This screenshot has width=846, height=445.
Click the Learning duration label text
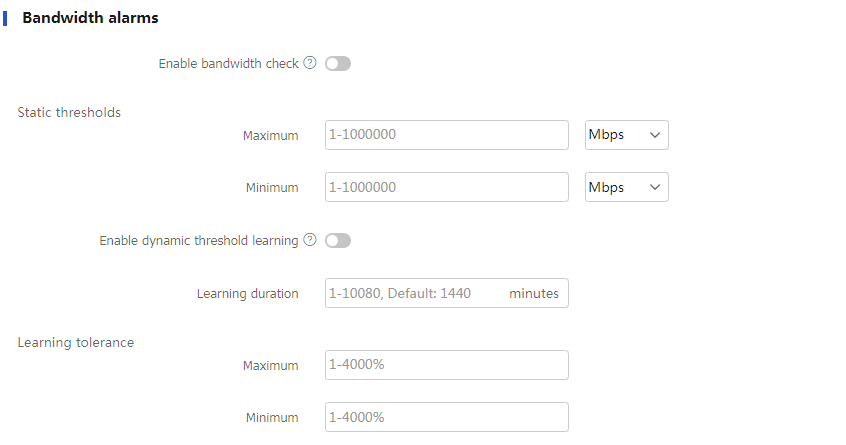[x=247, y=293]
